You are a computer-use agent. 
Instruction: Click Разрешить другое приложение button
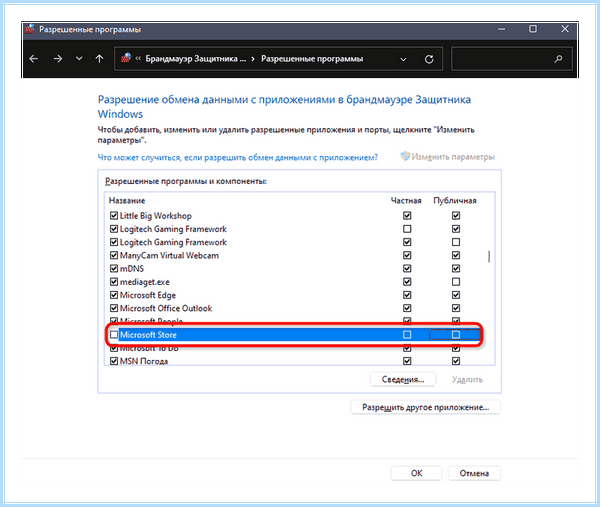(426, 407)
